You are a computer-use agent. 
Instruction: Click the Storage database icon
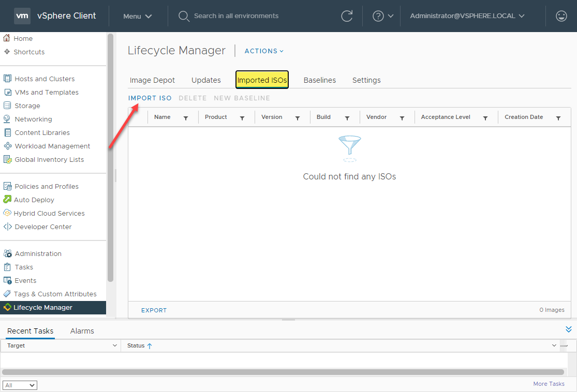coord(7,105)
